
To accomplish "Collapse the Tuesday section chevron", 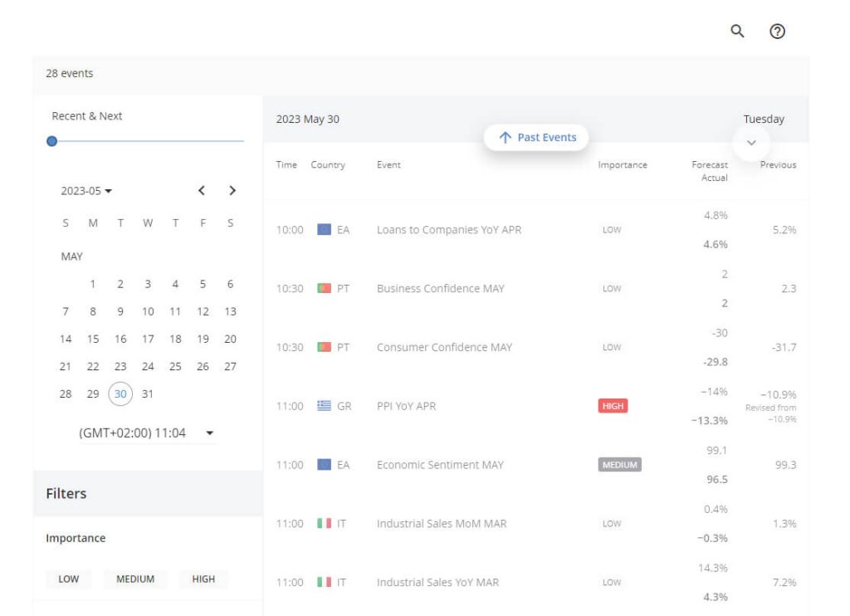I will (752, 143).
